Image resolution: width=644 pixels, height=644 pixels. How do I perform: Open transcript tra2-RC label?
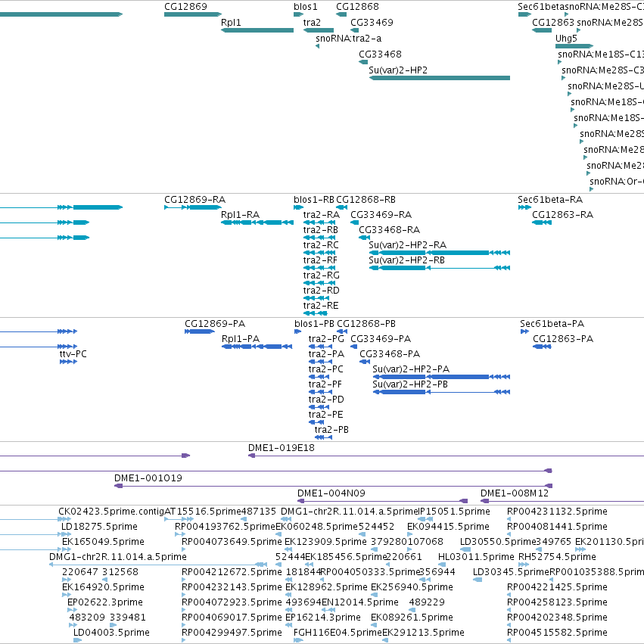321,245
